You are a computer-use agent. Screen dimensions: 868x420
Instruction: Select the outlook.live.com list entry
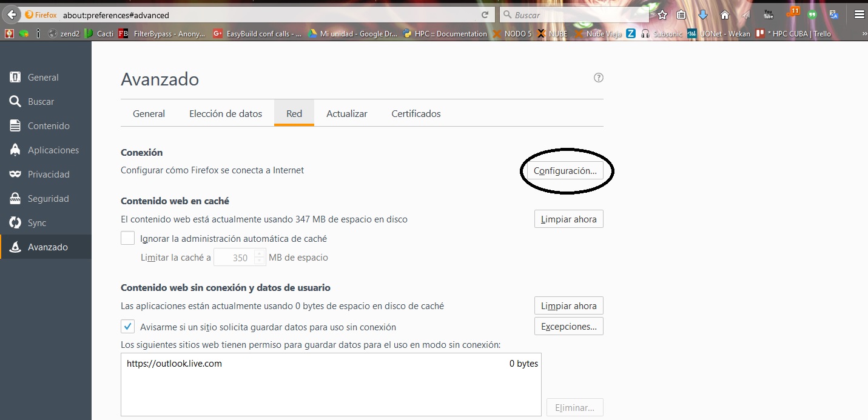[x=174, y=364]
